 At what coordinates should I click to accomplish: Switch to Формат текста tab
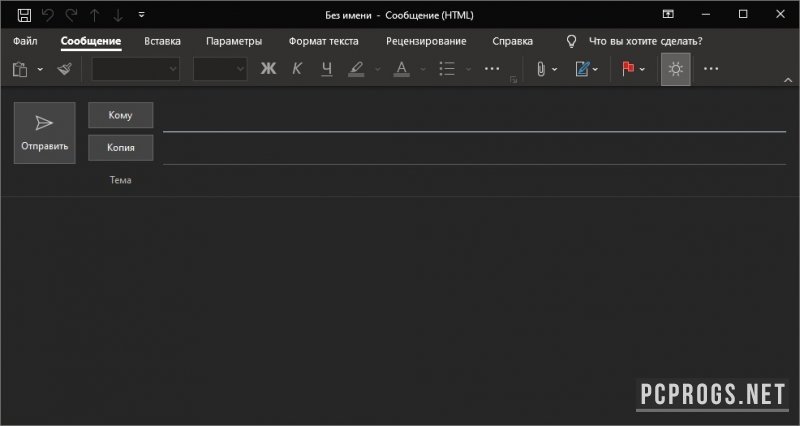pyautogui.click(x=323, y=41)
